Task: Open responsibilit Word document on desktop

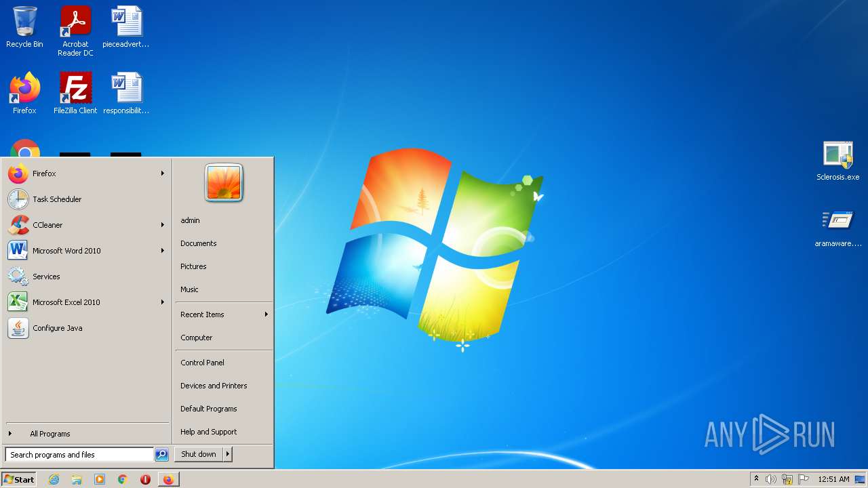Action: [x=126, y=93]
